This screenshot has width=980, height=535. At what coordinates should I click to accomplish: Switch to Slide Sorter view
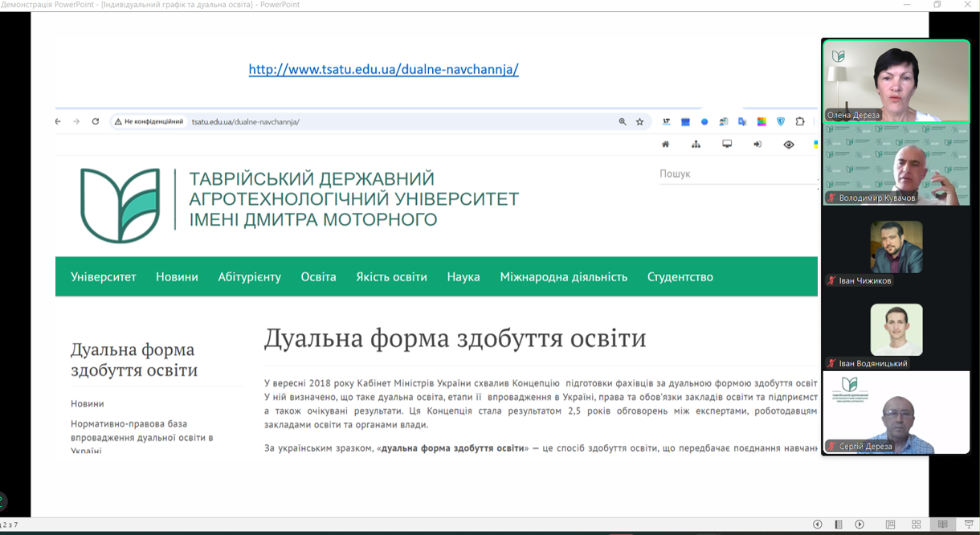click(x=917, y=525)
